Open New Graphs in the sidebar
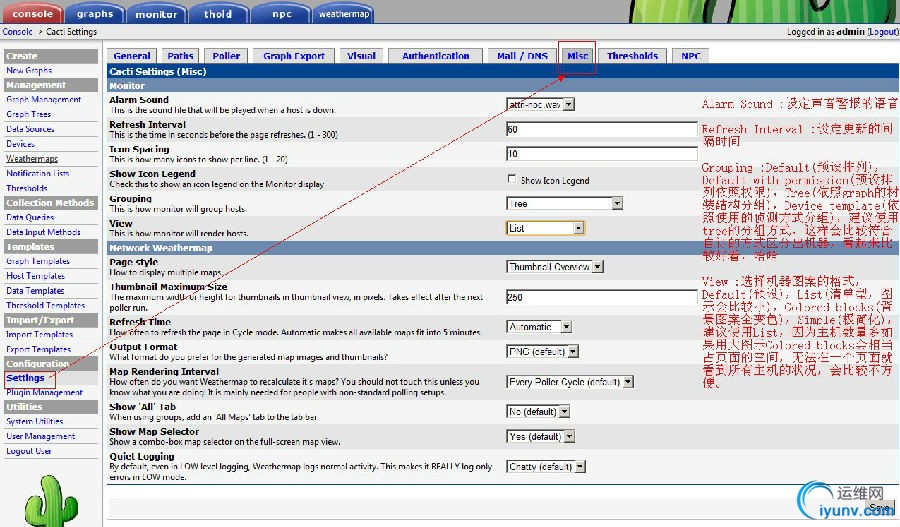The height and width of the screenshot is (527, 900). click(29, 70)
